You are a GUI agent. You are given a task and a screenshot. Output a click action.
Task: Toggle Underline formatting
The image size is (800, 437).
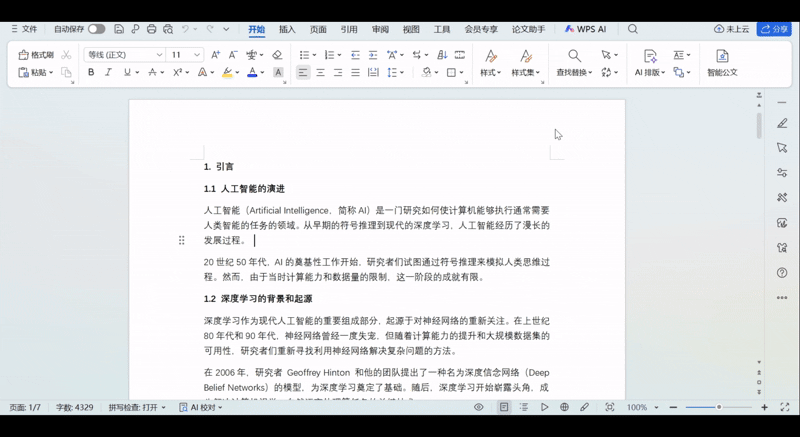pos(127,72)
